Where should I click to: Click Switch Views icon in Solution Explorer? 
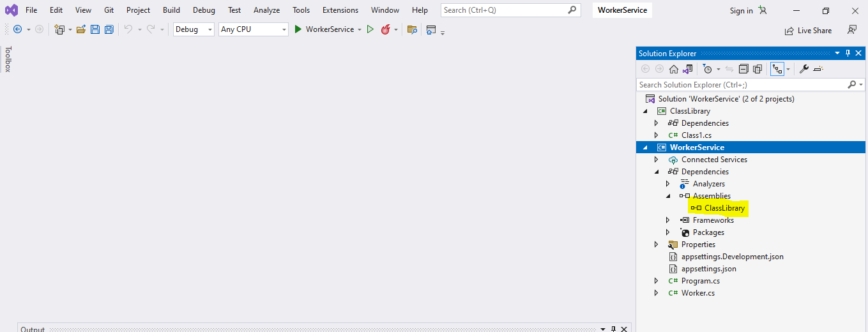click(x=688, y=69)
